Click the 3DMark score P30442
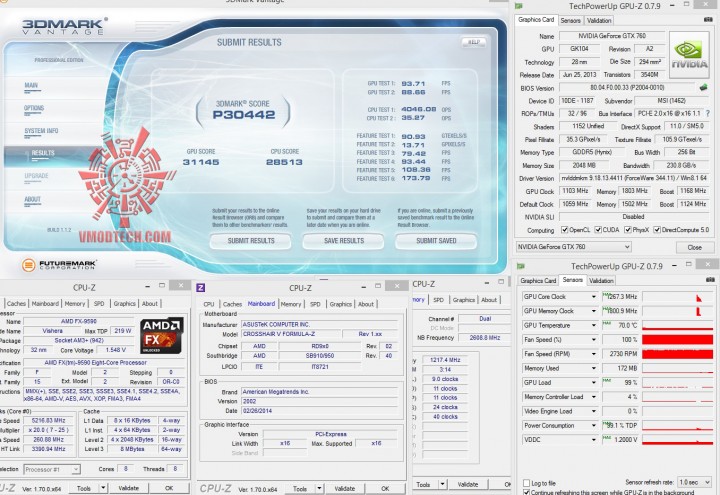The width and height of the screenshot is (720, 495). (x=243, y=115)
